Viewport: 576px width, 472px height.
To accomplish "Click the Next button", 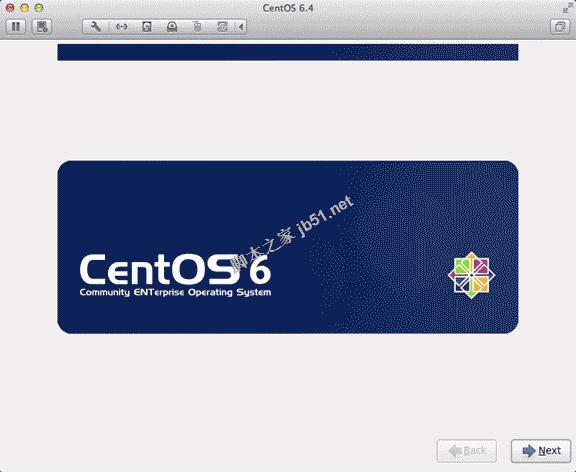I will (x=541, y=451).
